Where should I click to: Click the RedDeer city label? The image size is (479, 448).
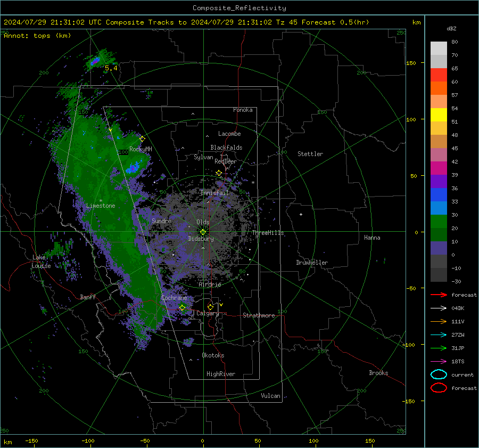tap(226, 161)
